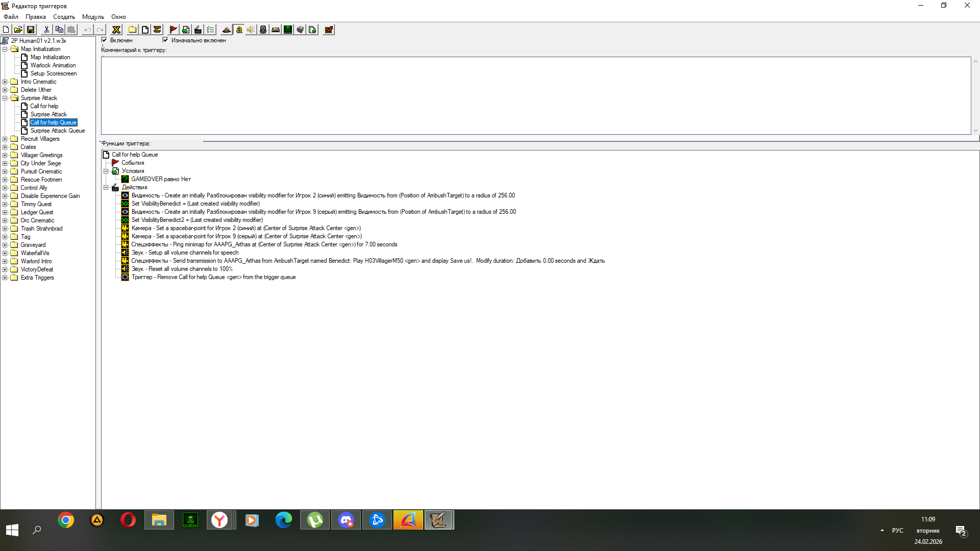Toggle the Изначально включен checkbox

165,40
